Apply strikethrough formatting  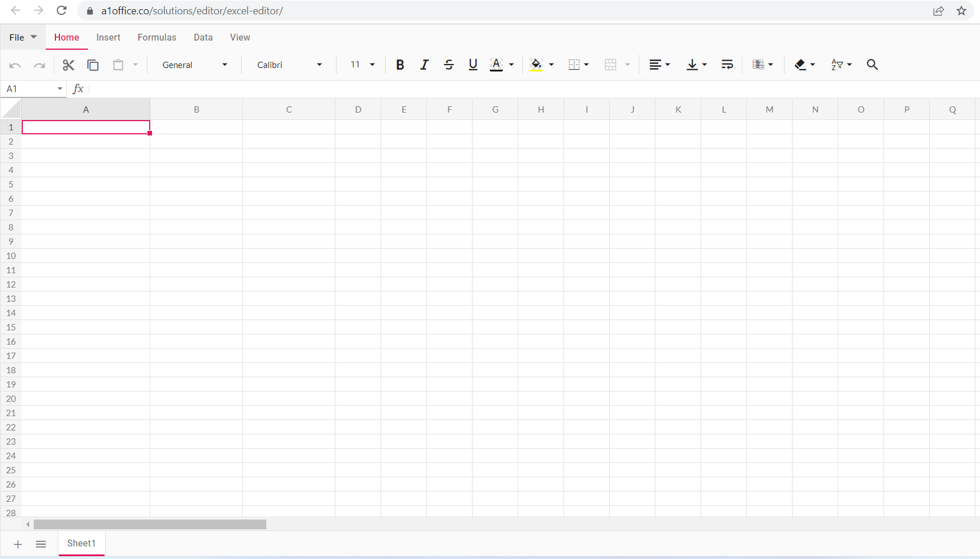[449, 65]
